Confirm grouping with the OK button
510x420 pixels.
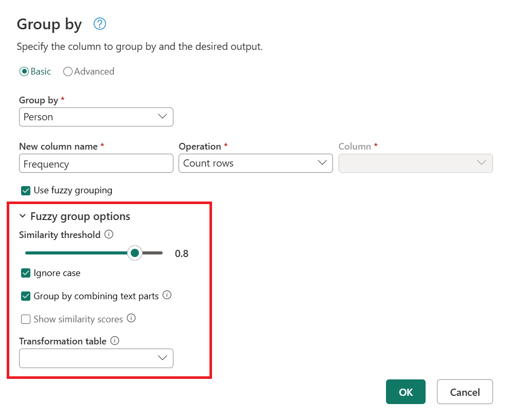coord(406,392)
